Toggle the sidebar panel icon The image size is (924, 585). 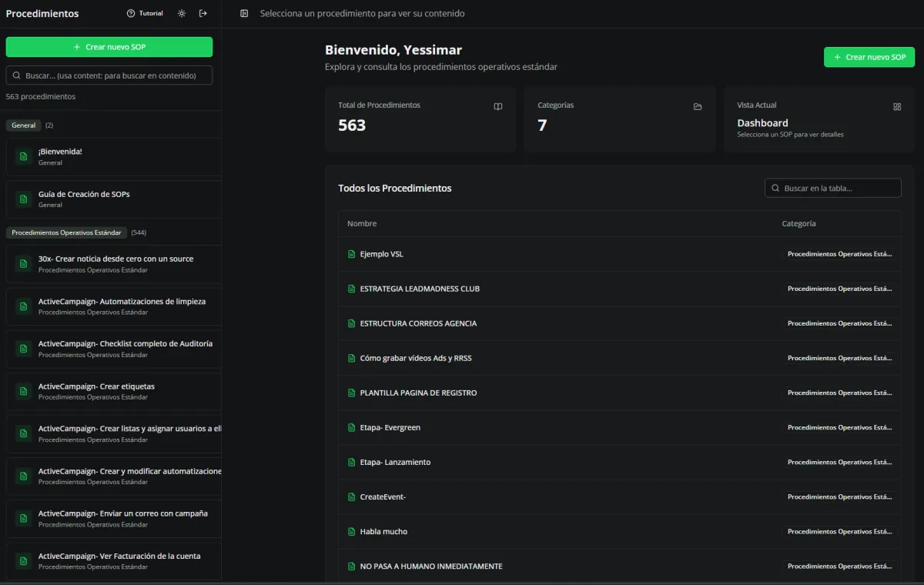pos(244,14)
